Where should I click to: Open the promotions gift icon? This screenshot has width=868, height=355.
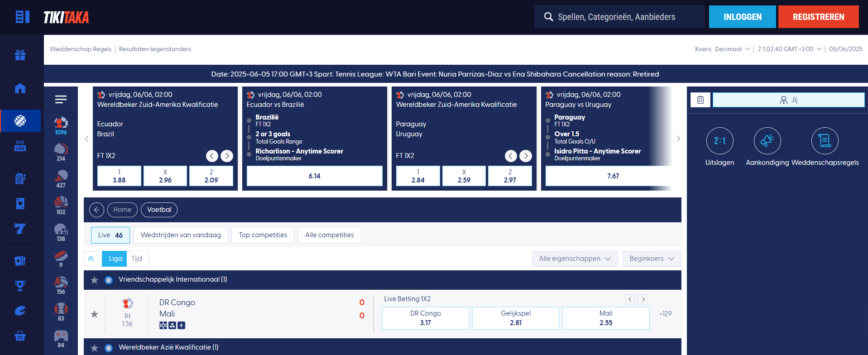[20, 55]
